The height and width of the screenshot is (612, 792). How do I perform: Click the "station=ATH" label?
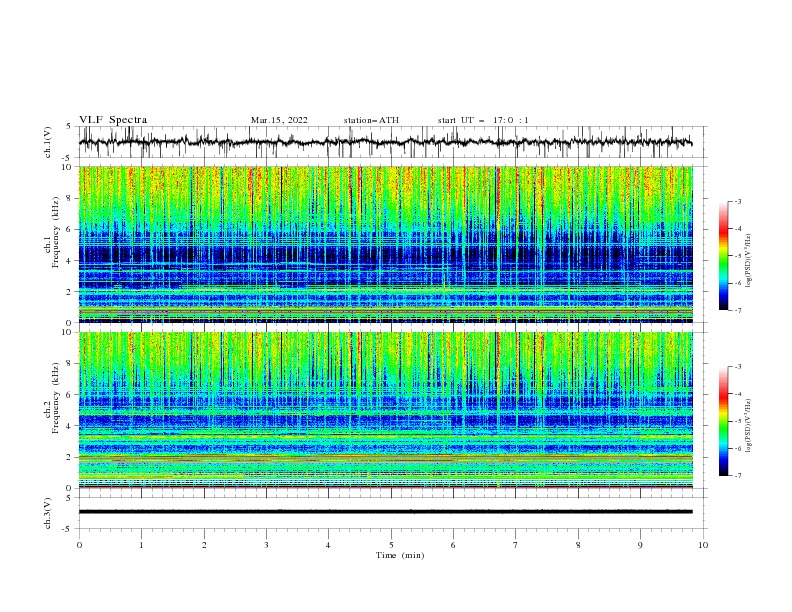pyautogui.click(x=371, y=120)
